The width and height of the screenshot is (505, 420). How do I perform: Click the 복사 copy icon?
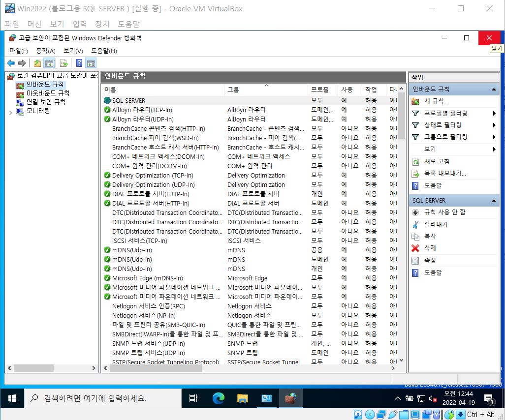[x=415, y=236]
